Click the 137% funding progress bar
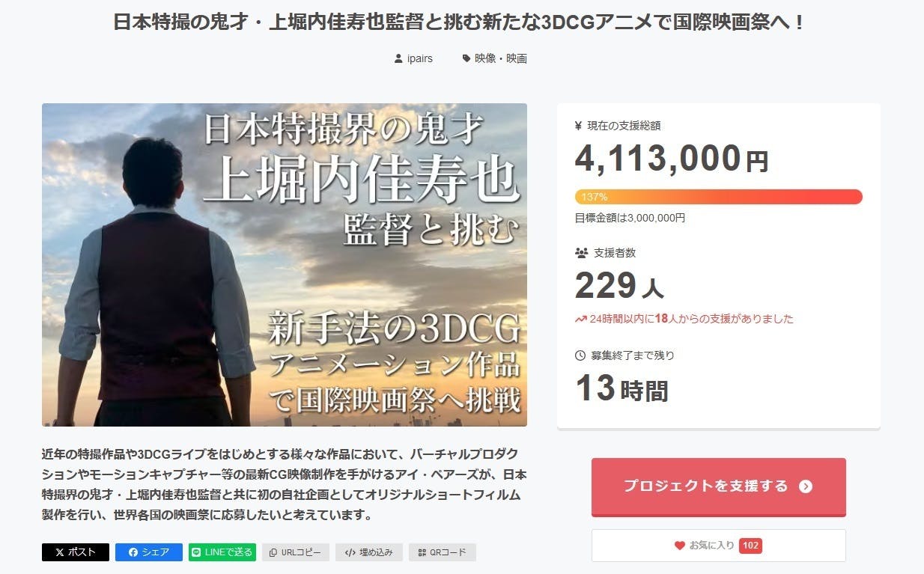The image size is (924, 574). coord(718,197)
